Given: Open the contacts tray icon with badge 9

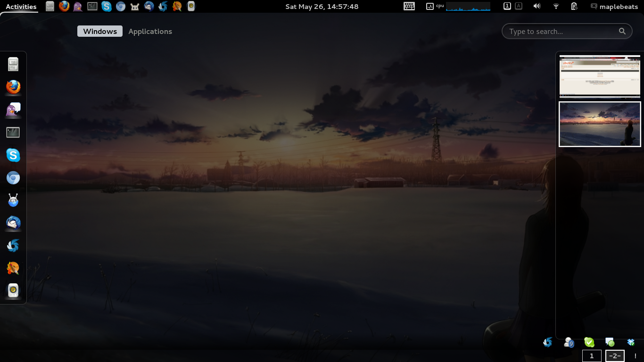Looking at the screenshot, I should tap(569, 342).
